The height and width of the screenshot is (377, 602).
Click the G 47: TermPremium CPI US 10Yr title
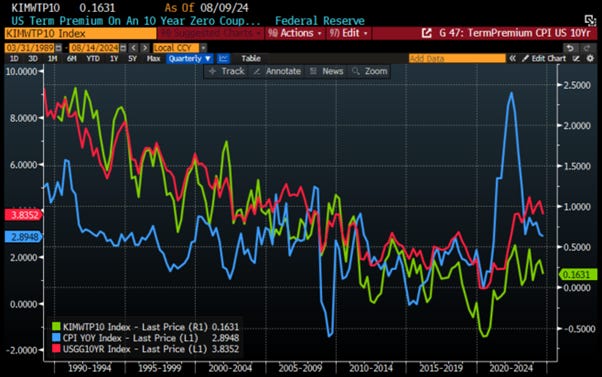tap(514, 33)
